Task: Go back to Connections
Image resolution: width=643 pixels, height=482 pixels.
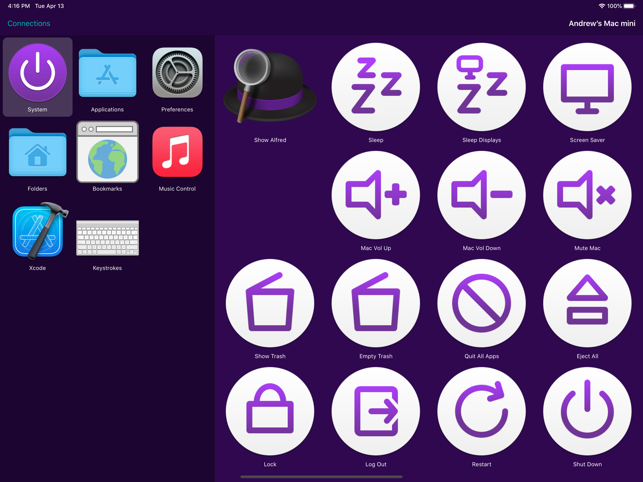Action: click(x=29, y=23)
